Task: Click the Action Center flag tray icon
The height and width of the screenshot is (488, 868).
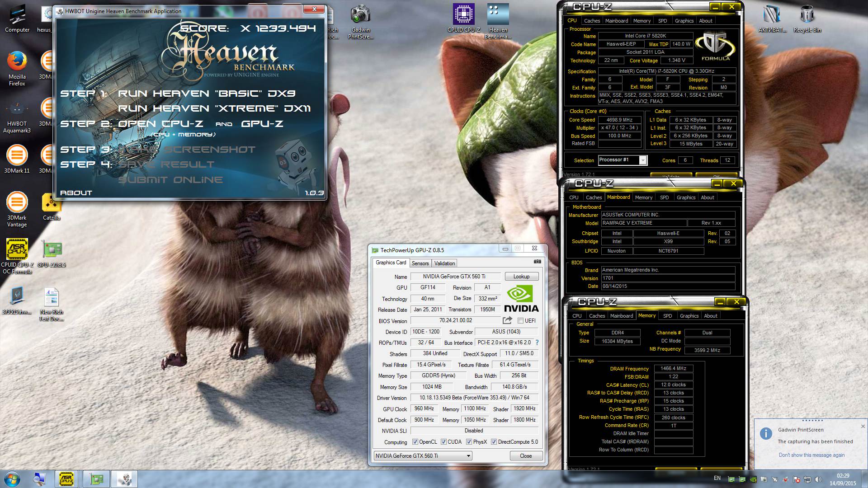Action: point(796,479)
